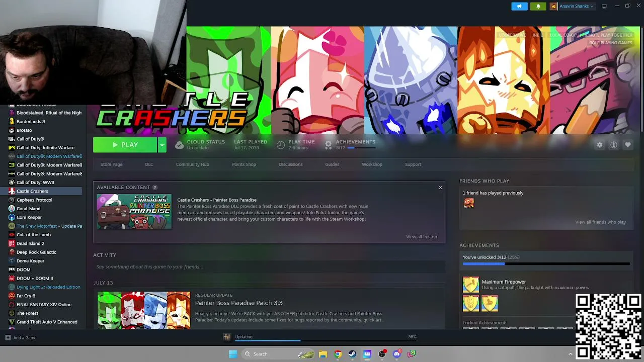Select Cult of the Lamb in library
Screen dimensions: 644x362
(x=34, y=235)
